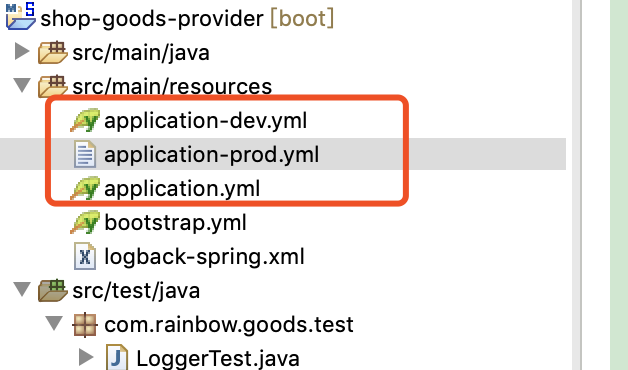Click the LoggerTest.java Java file icon
This screenshot has height=370, width=628.
[117, 358]
